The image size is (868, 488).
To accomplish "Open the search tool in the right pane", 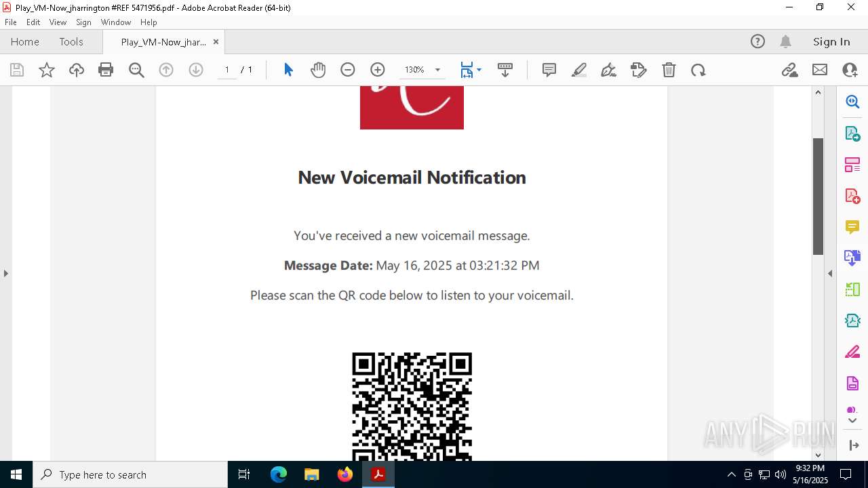I will [x=852, y=102].
